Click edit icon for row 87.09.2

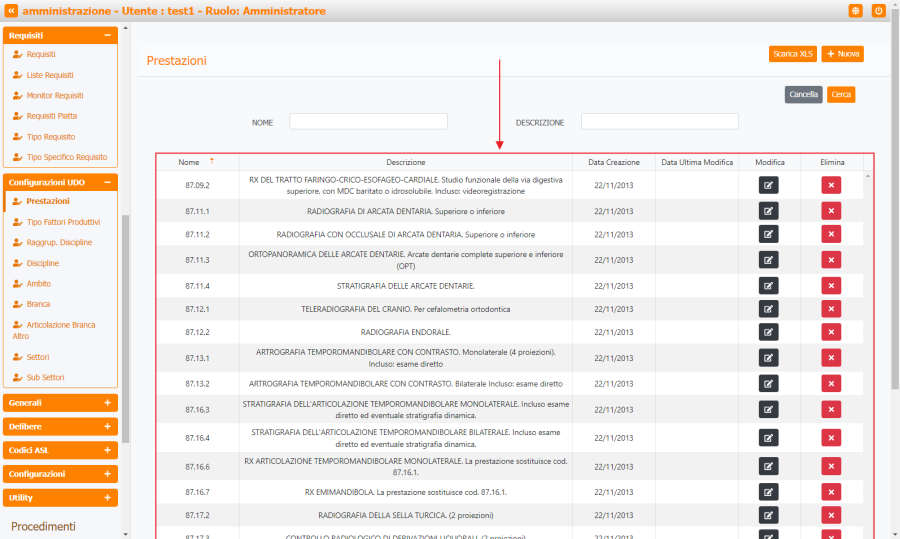768,184
